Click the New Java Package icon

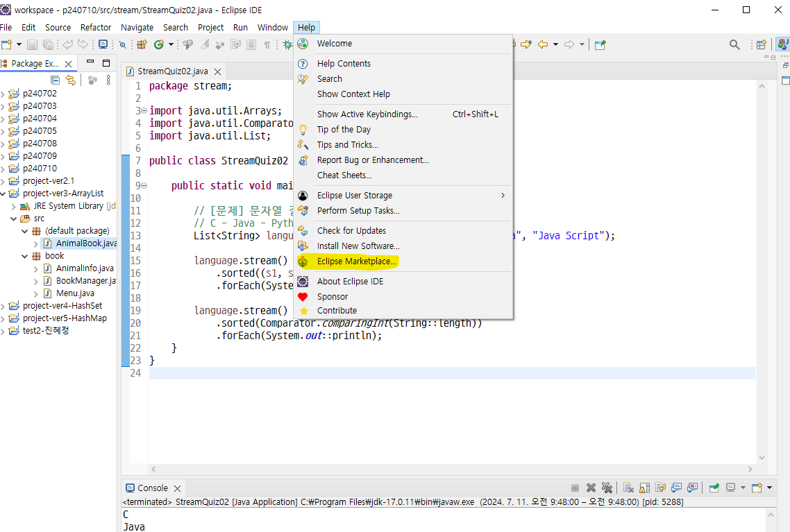pos(142,45)
